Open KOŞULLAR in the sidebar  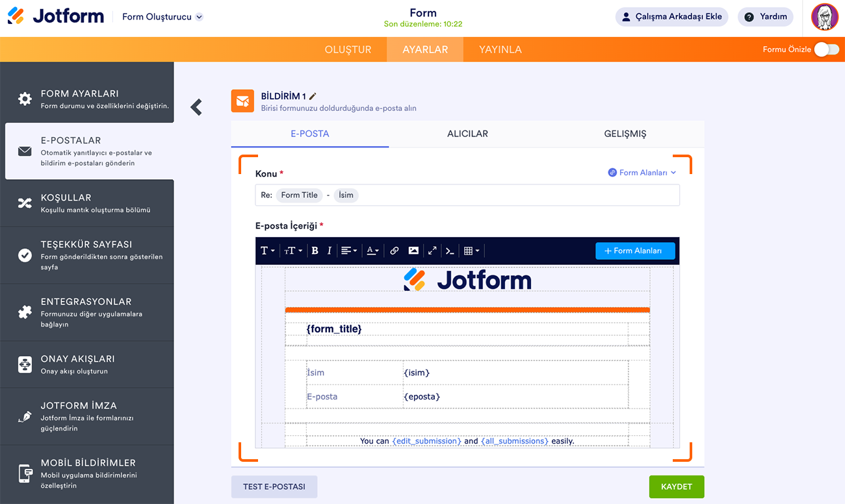click(x=87, y=203)
